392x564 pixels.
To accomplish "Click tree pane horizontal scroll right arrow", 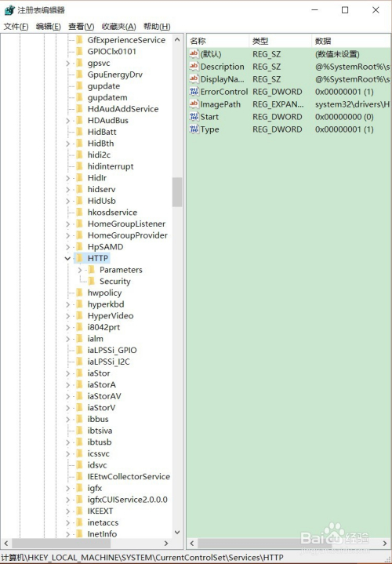I will [165, 543].
